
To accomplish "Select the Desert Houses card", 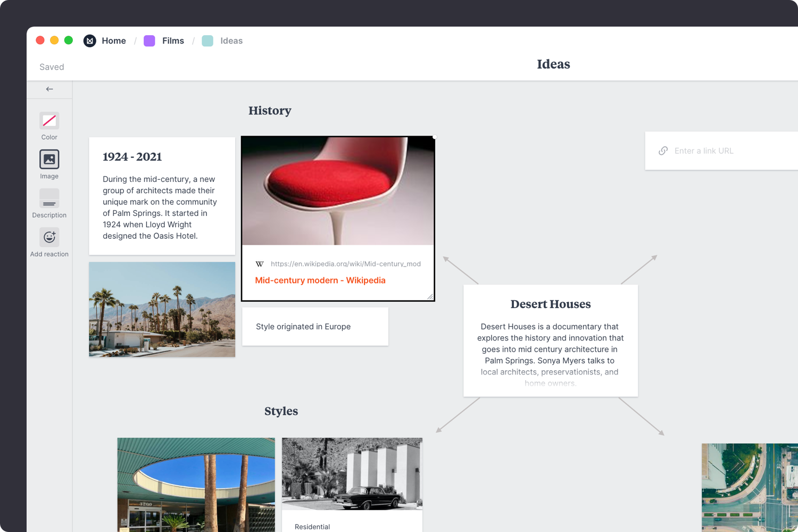I will click(x=550, y=340).
